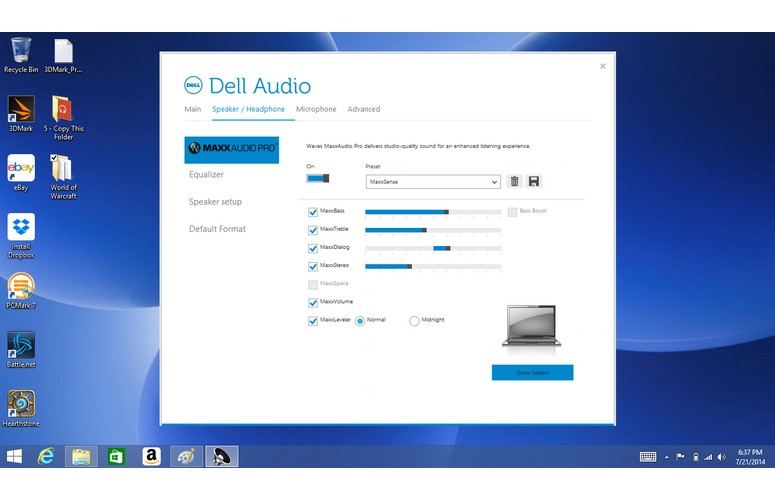Click the disabled MaxxSpace checkbox

coord(313,285)
